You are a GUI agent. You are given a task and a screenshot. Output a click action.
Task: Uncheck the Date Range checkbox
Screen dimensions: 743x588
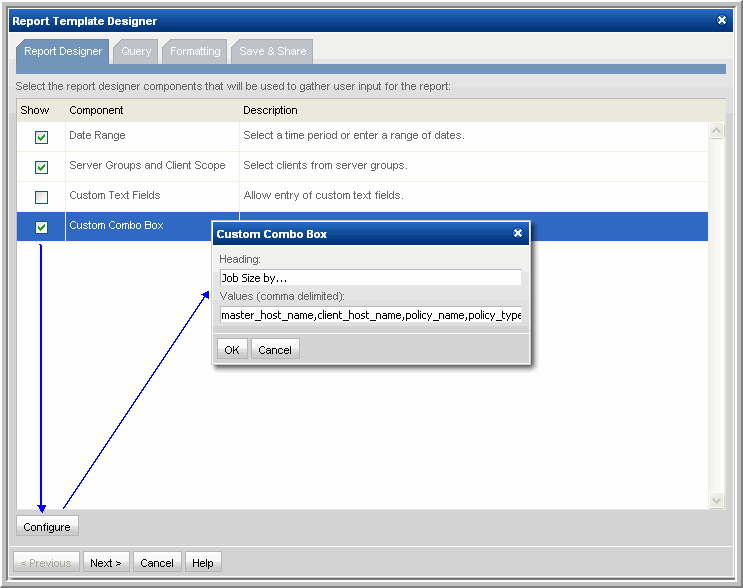(41, 137)
